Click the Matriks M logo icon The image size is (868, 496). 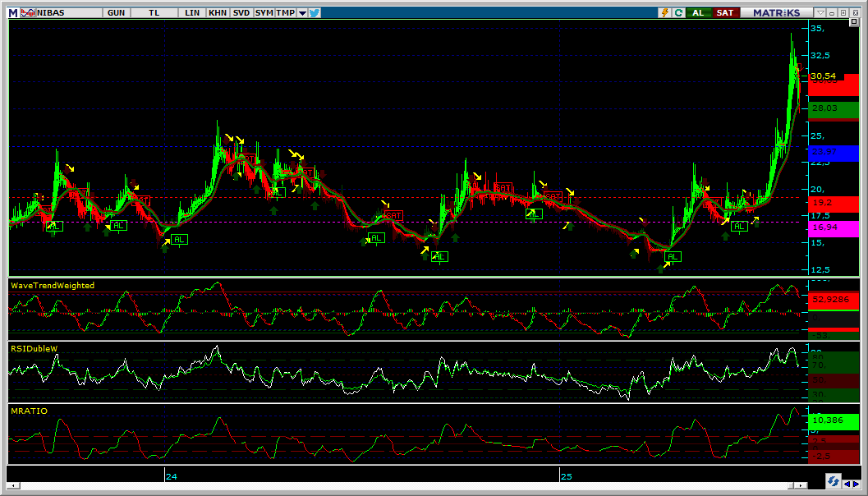tap(13, 13)
